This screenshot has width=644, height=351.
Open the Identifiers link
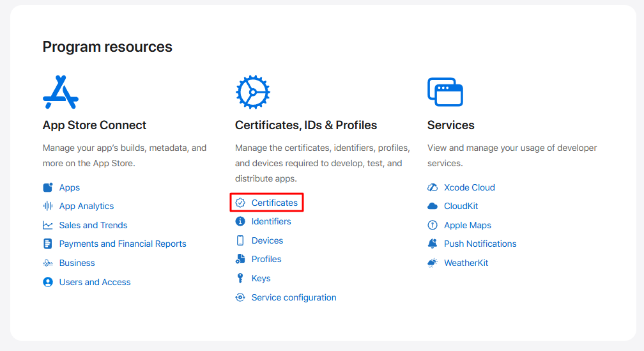[x=271, y=221]
